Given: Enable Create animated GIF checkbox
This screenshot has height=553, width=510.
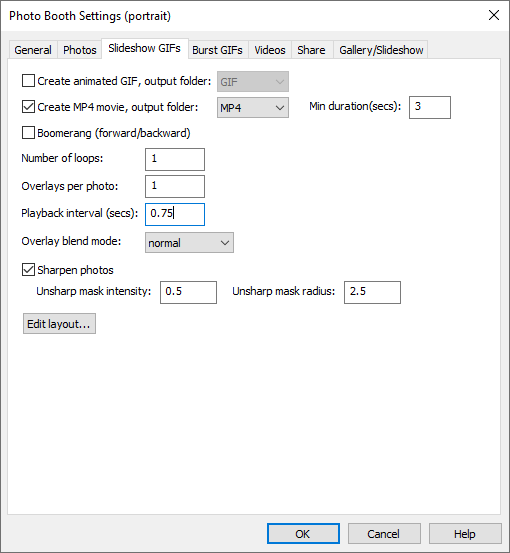Looking at the screenshot, I should [28, 81].
